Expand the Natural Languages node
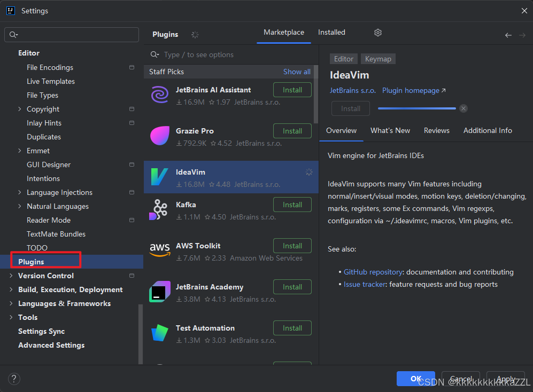This screenshot has width=533, height=392. click(19, 206)
